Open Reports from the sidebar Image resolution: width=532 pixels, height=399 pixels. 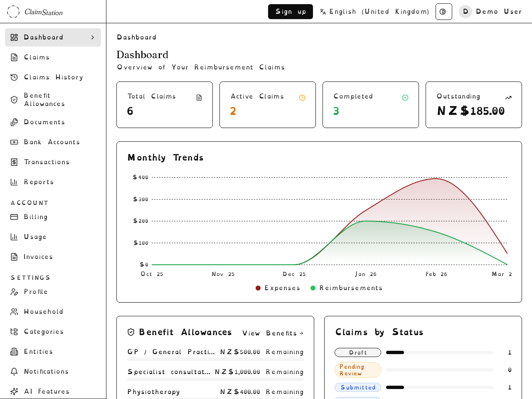tap(53, 182)
